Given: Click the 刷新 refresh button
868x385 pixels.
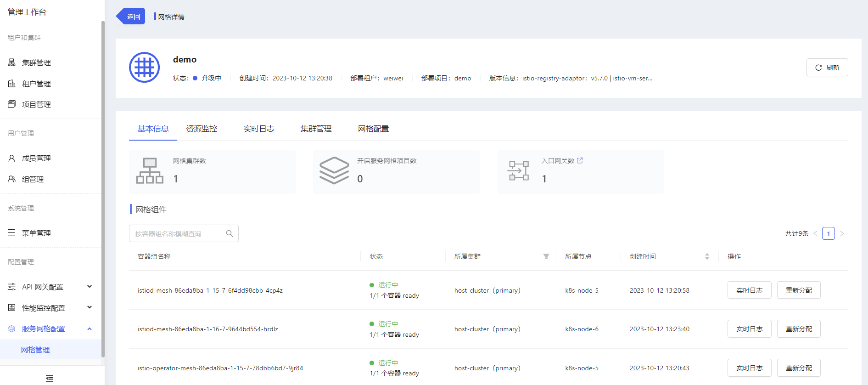Looking at the screenshot, I should [827, 68].
